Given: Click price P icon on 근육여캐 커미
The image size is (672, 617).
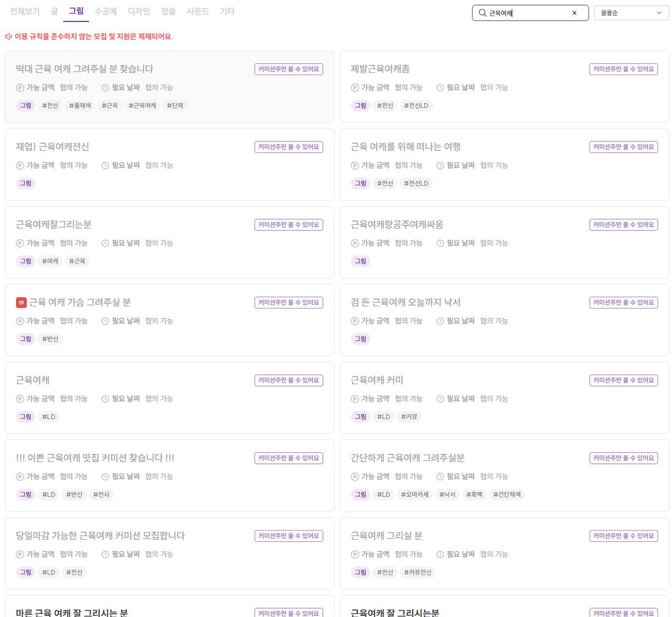Looking at the screenshot, I should pyautogui.click(x=354, y=399).
